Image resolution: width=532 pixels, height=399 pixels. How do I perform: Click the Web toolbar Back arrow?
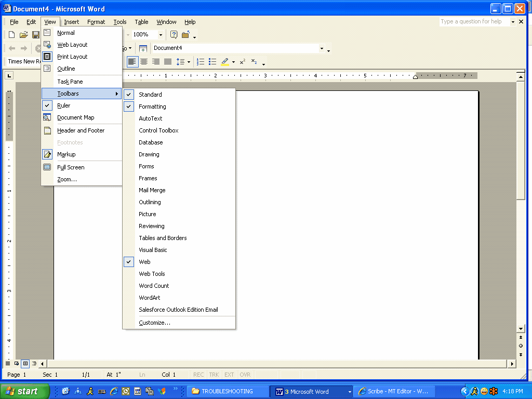(x=12, y=48)
